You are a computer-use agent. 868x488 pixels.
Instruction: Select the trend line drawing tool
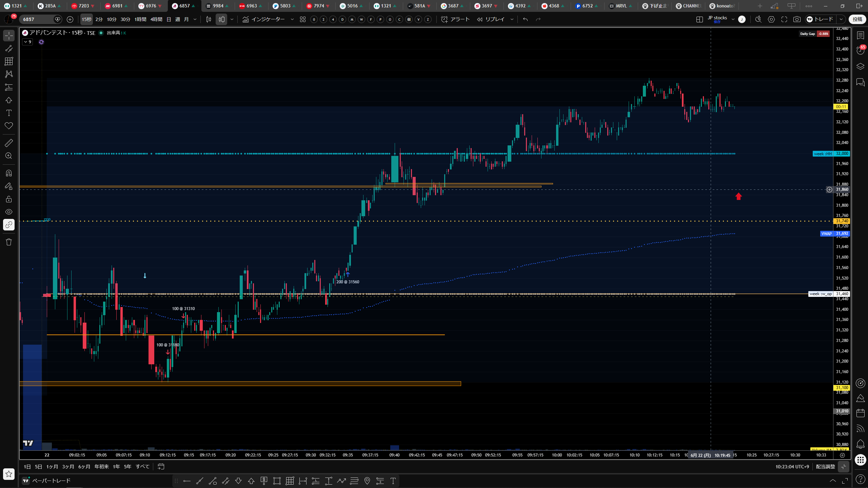9,48
